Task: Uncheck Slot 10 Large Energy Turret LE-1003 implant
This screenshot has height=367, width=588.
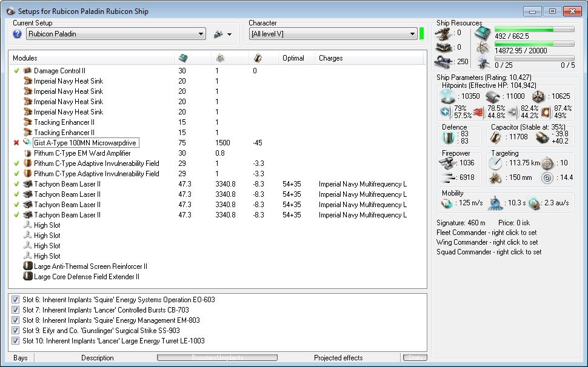Action: coord(15,341)
